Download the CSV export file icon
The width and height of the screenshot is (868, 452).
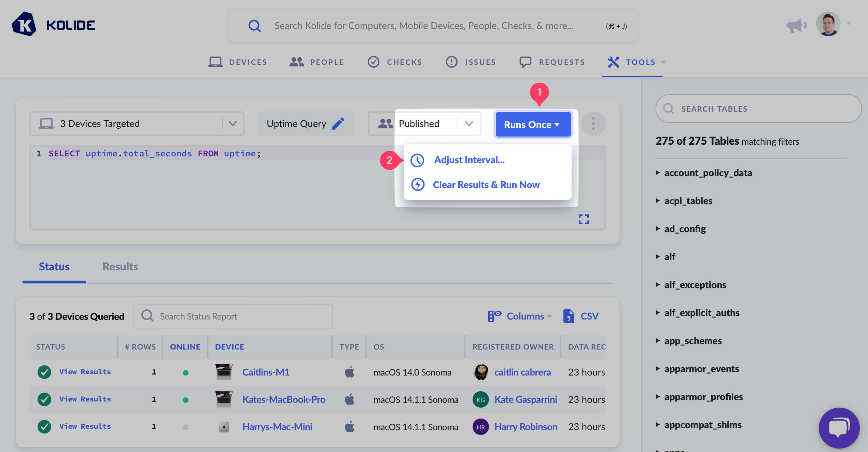point(569,316)
